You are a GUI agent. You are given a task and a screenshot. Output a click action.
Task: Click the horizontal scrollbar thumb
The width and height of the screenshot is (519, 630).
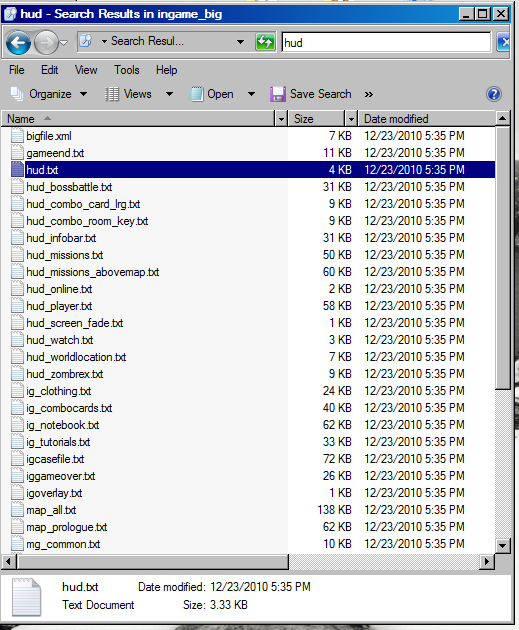pyautogui.click(x=153, y=561)
